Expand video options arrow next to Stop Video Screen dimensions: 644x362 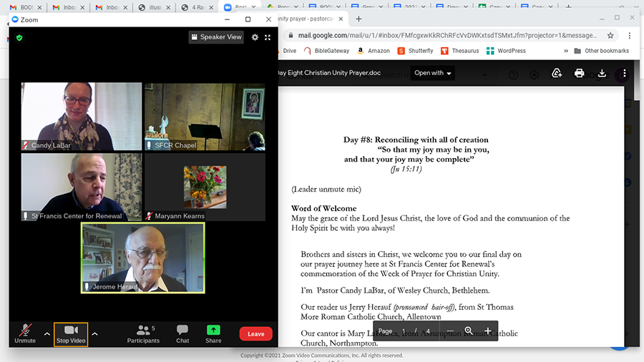click(x=95, y=333)
